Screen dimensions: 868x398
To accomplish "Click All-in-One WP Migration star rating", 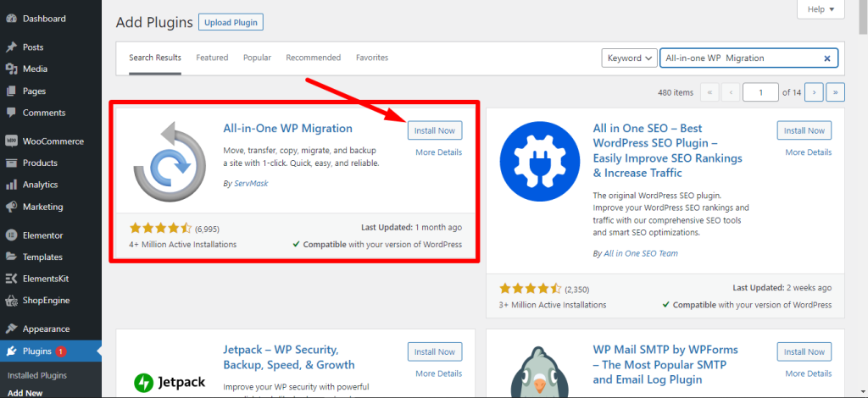I will coord(160,228).
